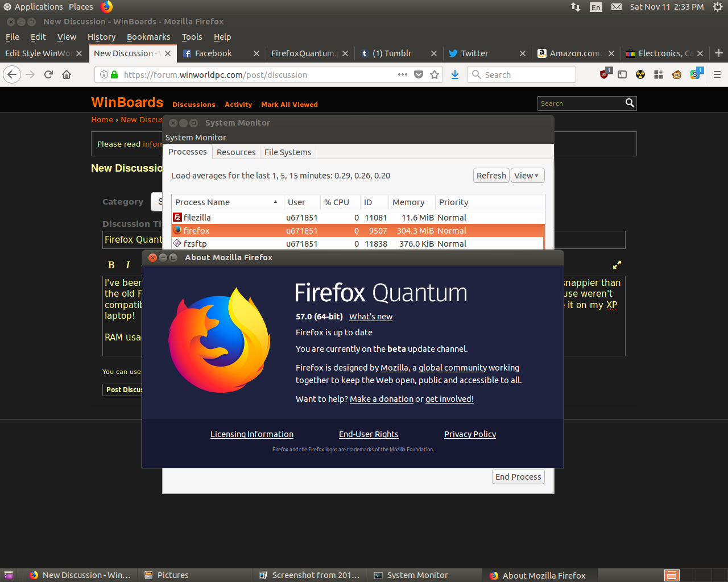
Task: Open the page actions three-dot menu
Action: click(x=403, y=74)
